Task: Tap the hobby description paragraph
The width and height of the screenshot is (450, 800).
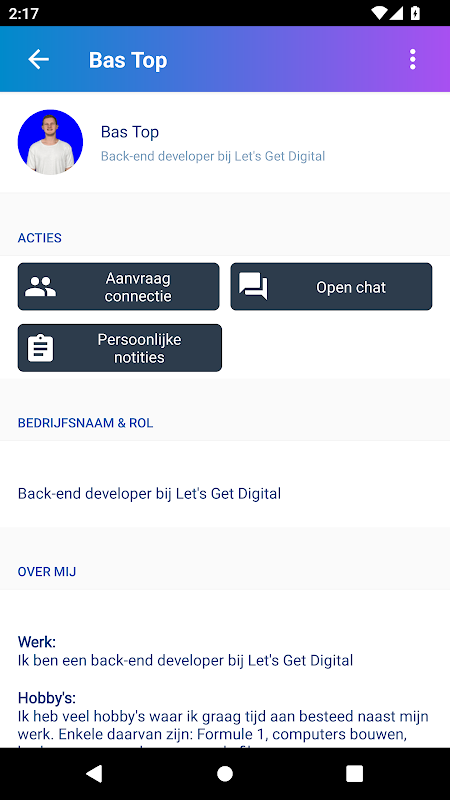Action: click(223, 728)
